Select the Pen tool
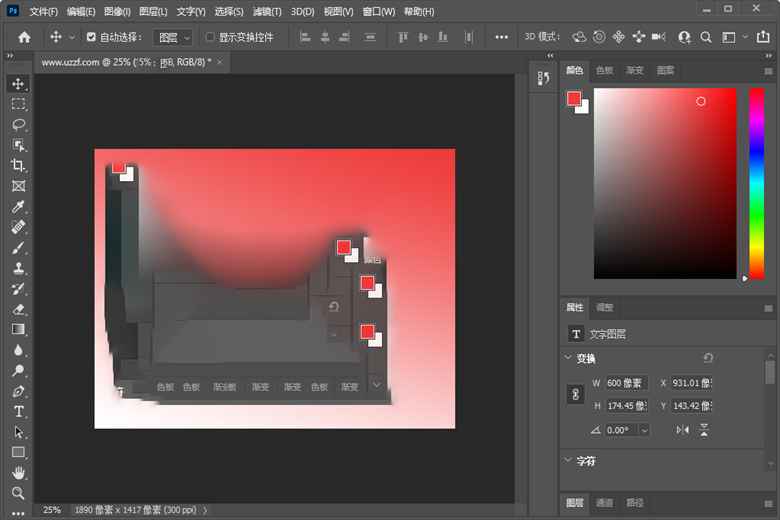 click(x=18, y=391)
